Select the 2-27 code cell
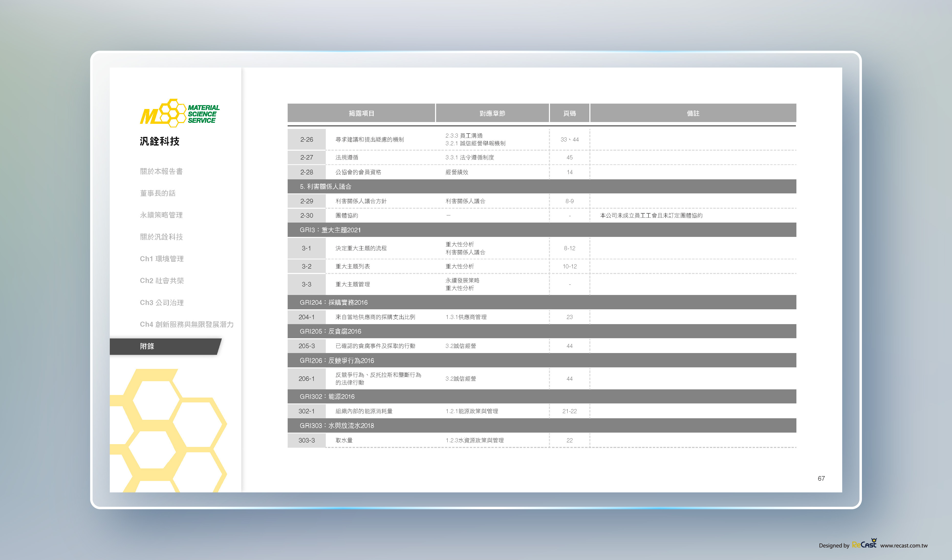The width and height of the screenshot is (952, 560). [x=306, y=158]
